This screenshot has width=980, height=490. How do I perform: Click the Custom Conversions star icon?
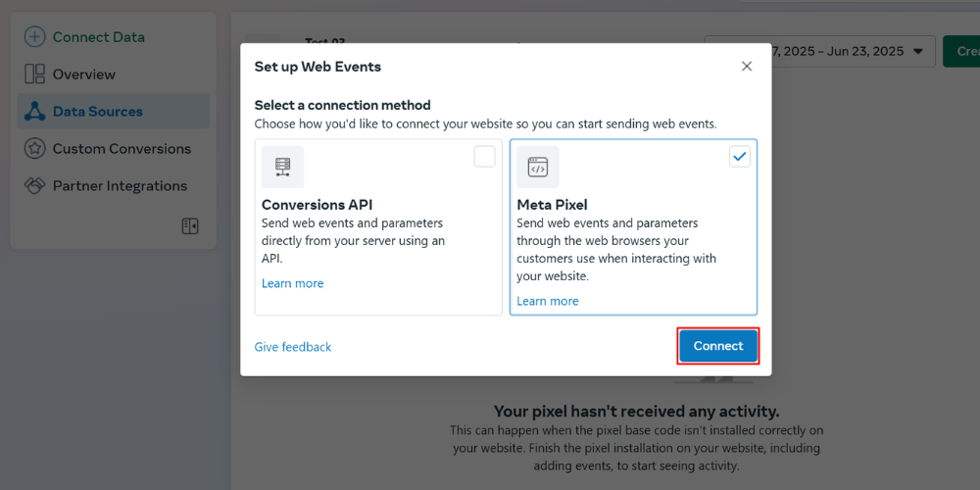(34, 149)
